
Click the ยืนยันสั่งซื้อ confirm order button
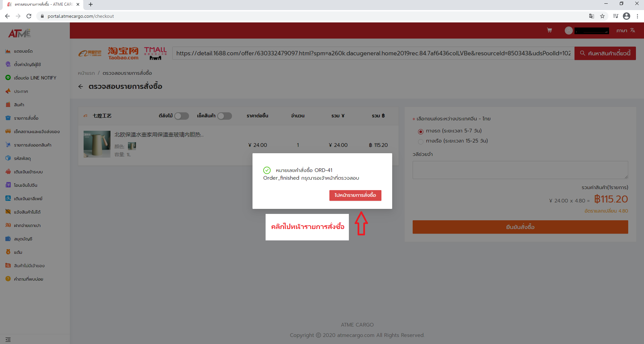(x=520, y=227)
